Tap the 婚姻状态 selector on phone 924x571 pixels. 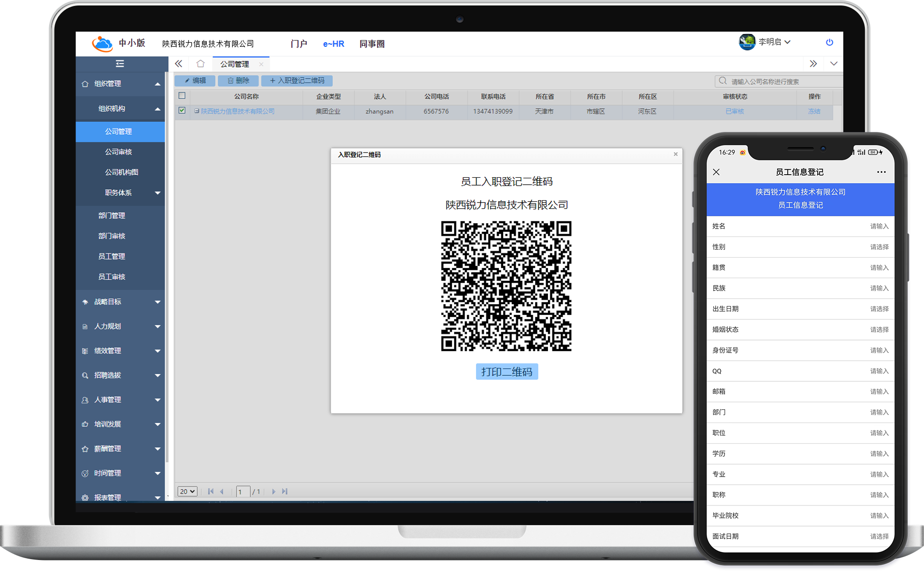coord(800,329)
